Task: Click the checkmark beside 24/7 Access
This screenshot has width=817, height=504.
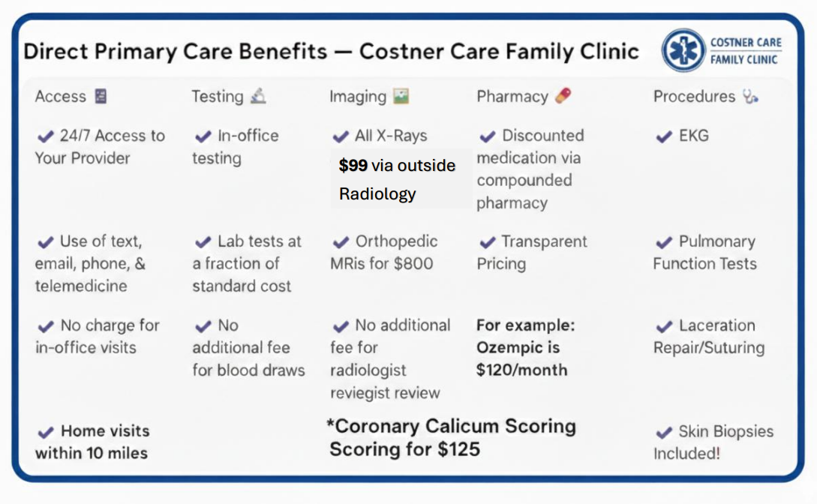Action: (x=46, y=136)
